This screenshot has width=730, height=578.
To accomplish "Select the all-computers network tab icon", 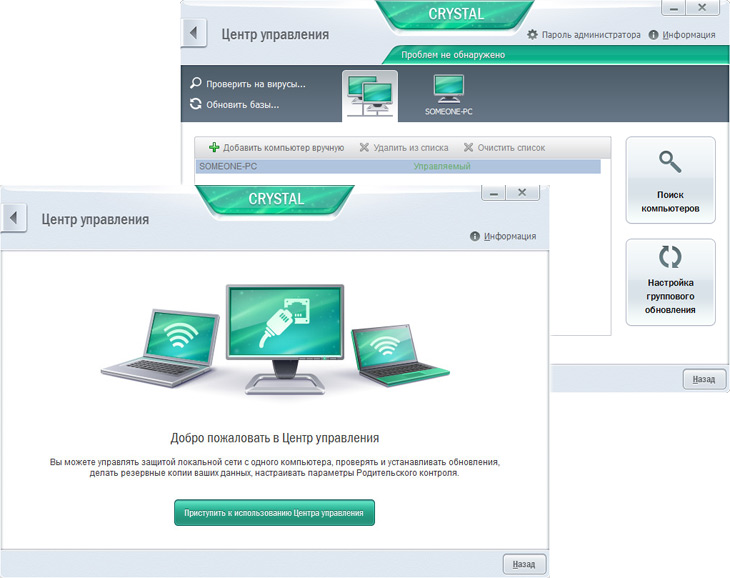I will coord(370,96).
